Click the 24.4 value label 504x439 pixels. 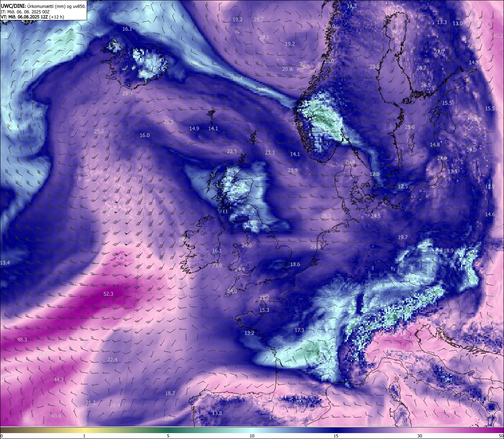(x=240, y=269)
